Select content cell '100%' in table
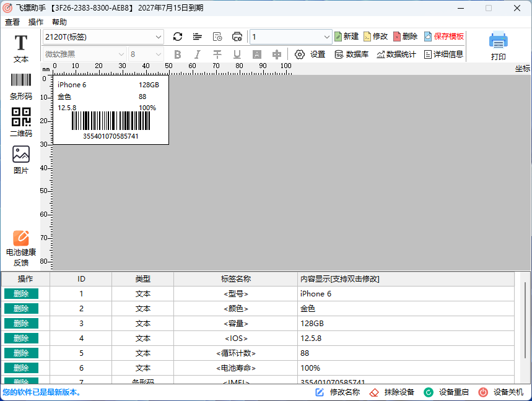The width and height of the screenshot is (532, 401). click(406, 368)
